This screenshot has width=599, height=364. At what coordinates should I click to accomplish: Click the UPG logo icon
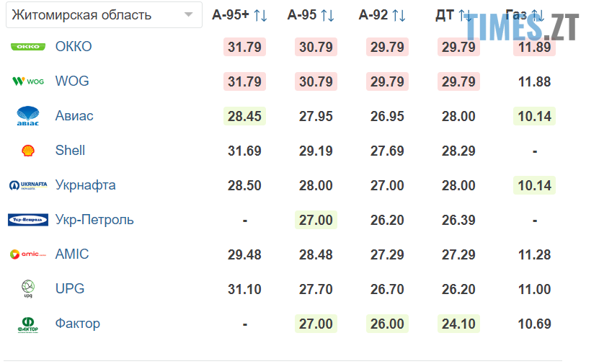click(28, 289)
